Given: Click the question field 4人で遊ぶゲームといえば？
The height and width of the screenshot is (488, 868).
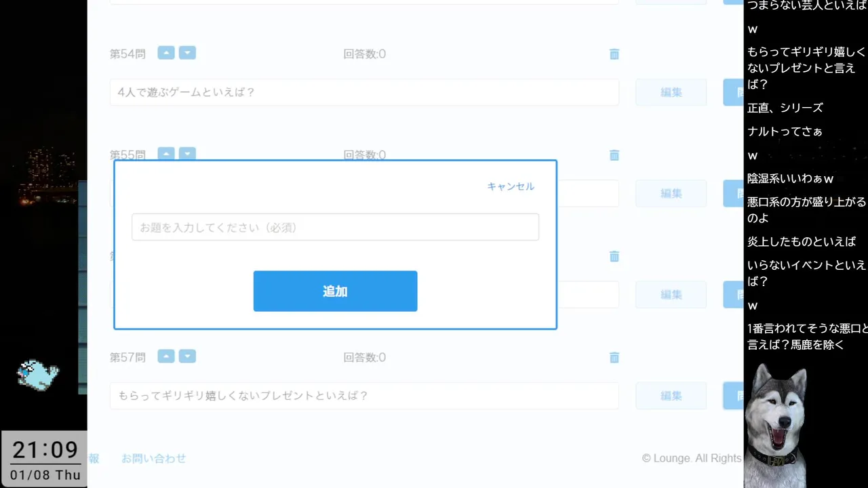Looking at the screenshot, I should point(364,92).
